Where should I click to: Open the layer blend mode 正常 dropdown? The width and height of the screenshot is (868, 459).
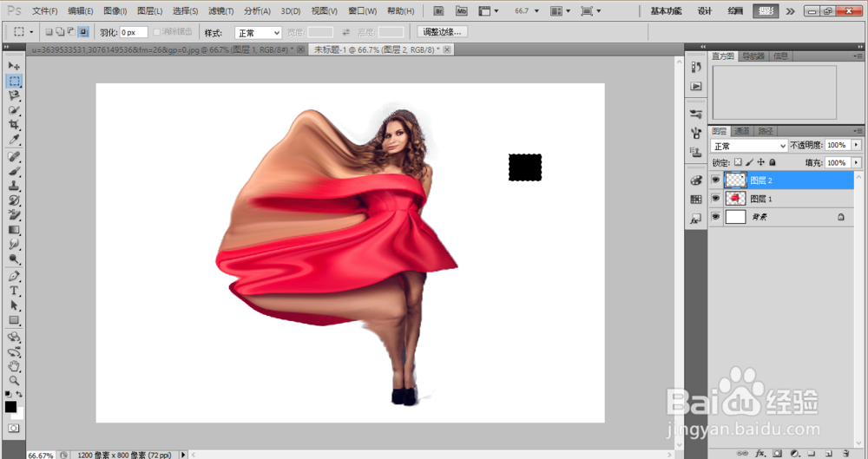tap(748, 146)
